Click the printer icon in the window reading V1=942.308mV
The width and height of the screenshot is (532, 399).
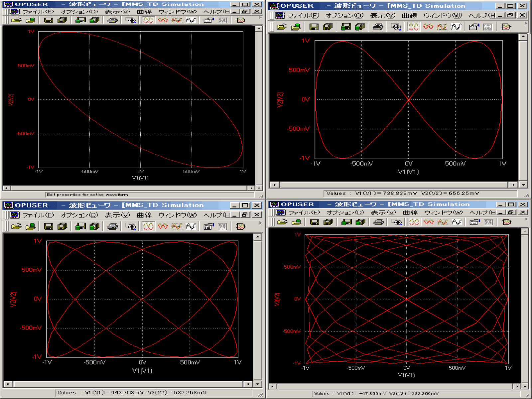[x=113, y=226]
